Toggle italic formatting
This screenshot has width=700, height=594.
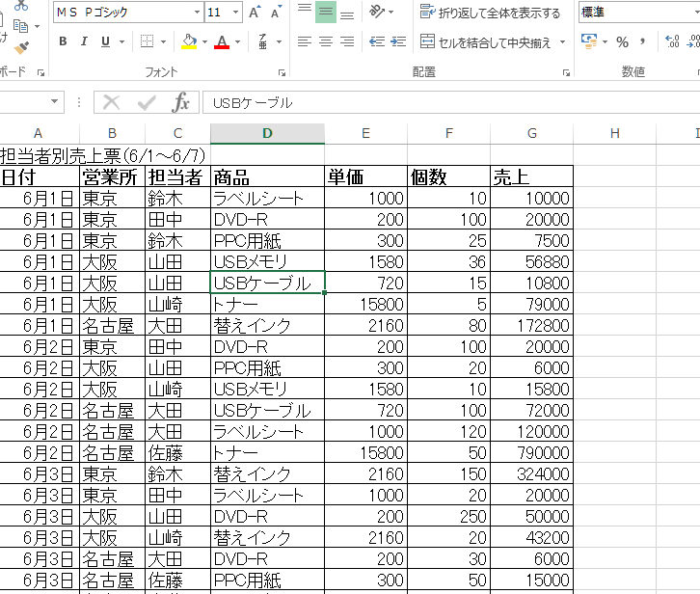tap(84, 42)
